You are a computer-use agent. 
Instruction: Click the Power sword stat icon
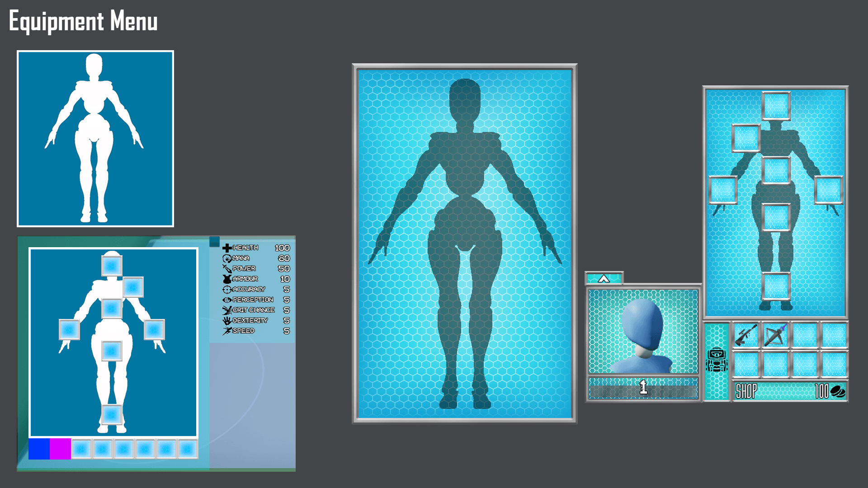click(227, 269)
